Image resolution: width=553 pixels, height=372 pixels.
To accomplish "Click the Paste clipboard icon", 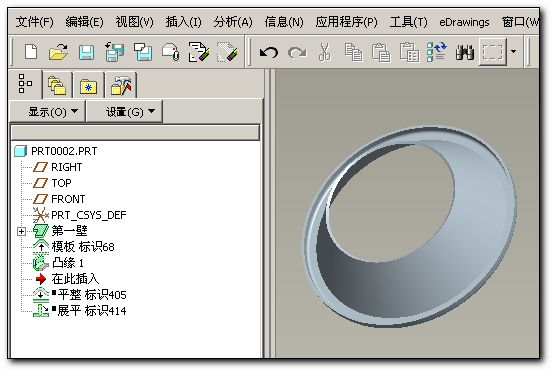I will pyautogui.click(x=381, y=52).
